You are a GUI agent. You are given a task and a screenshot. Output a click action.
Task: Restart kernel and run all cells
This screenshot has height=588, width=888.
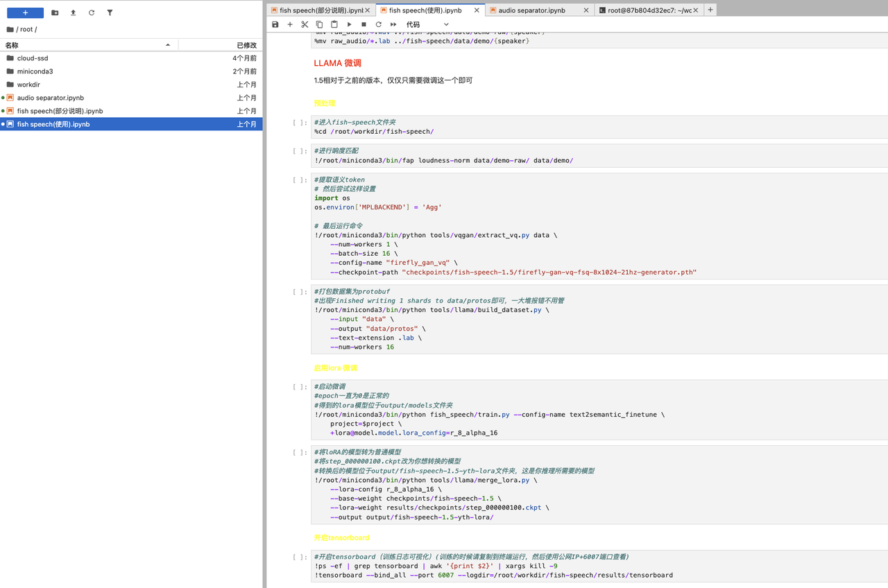coord(393,24)
